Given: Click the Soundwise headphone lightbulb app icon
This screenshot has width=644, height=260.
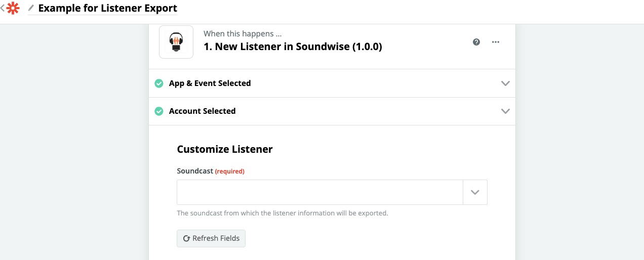Looking at the screenshot, I should pos(176,42).
